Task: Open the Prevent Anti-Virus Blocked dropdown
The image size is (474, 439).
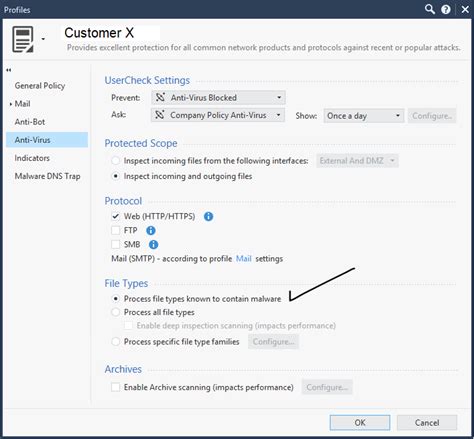Action: point(218,98)
